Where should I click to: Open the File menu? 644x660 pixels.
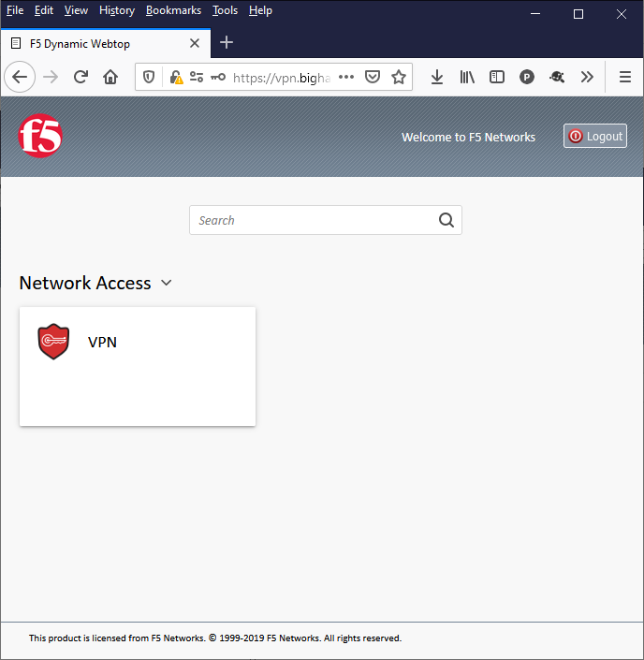coord(15,10)
